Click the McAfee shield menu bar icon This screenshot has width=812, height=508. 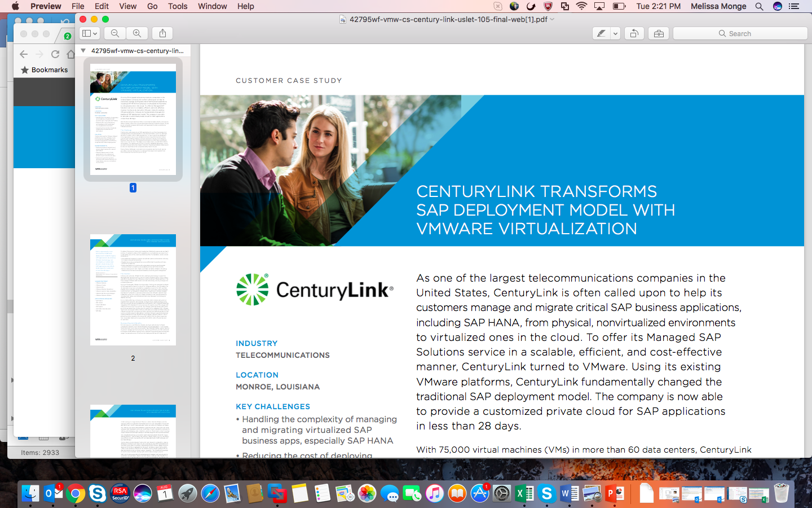(x=548, y=6)
